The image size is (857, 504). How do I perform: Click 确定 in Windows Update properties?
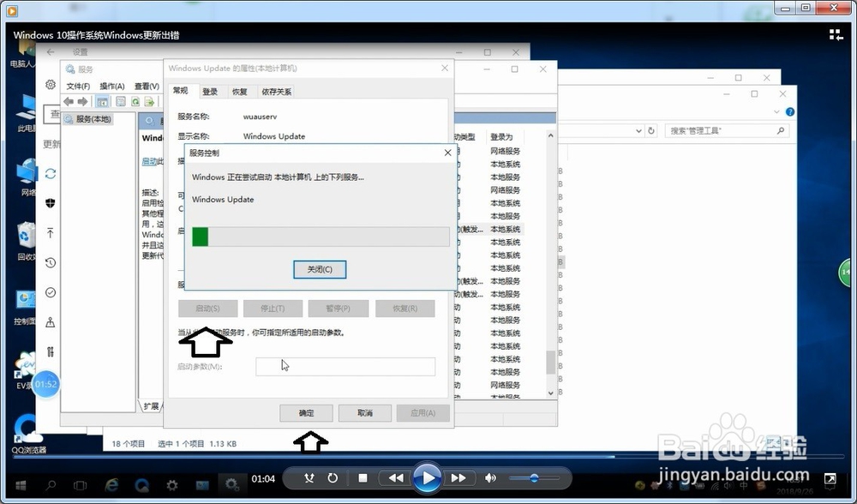[x=306, y=413]
